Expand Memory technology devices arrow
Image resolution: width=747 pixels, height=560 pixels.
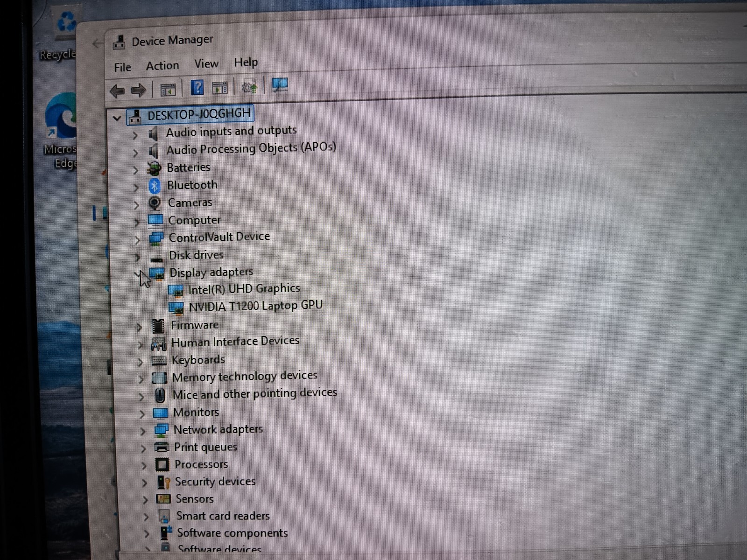pos(141,380)
